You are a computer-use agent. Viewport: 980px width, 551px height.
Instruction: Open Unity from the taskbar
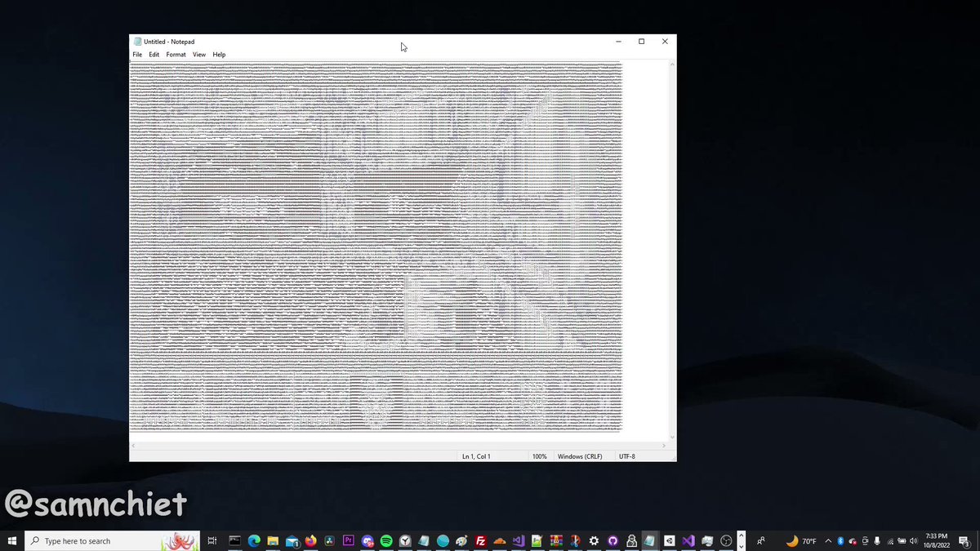(669, 540)
